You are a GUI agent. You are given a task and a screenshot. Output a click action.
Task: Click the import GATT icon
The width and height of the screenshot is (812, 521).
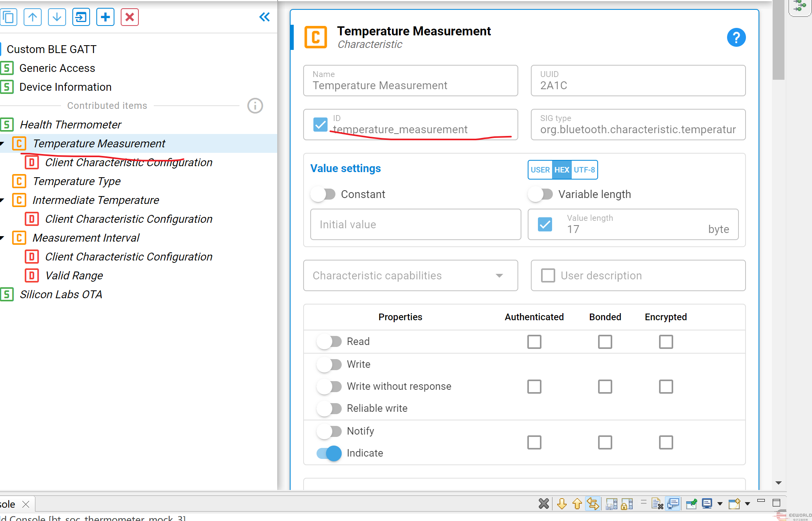81,17
